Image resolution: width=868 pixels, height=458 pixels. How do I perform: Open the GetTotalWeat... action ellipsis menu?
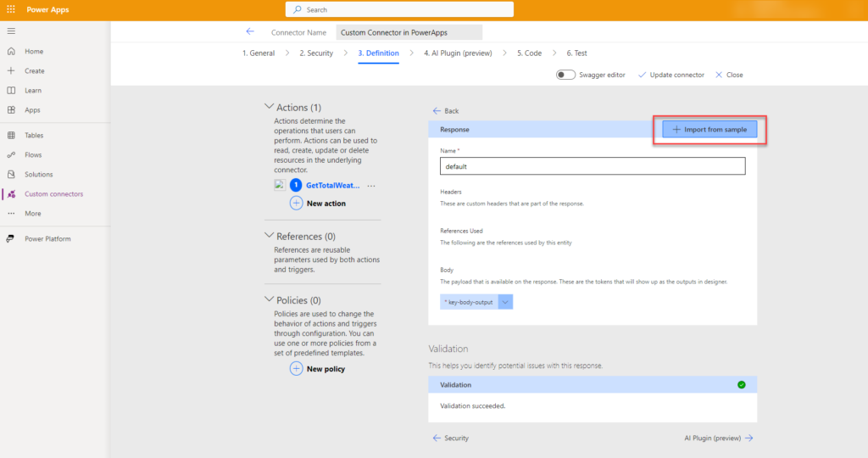(370, 185)
